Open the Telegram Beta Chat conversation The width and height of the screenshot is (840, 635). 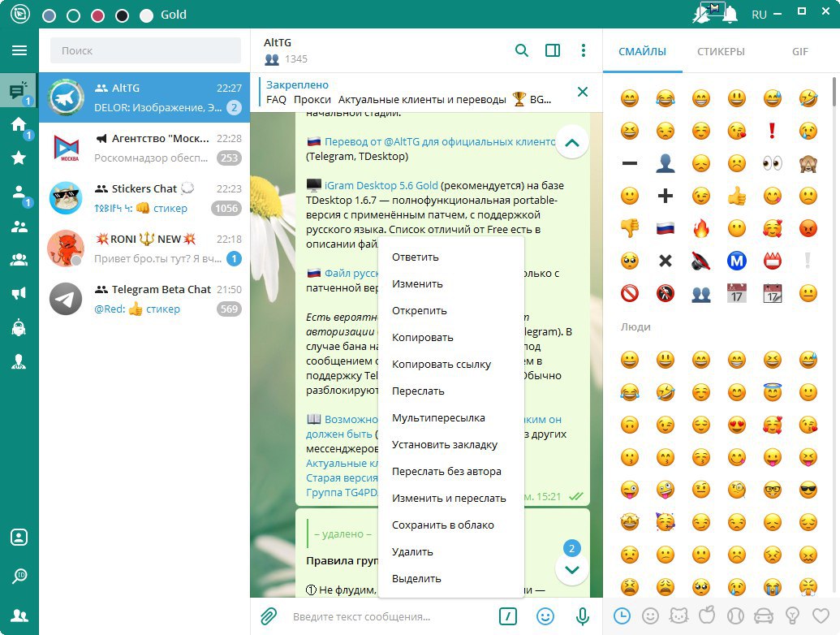[x=144, y=299]
